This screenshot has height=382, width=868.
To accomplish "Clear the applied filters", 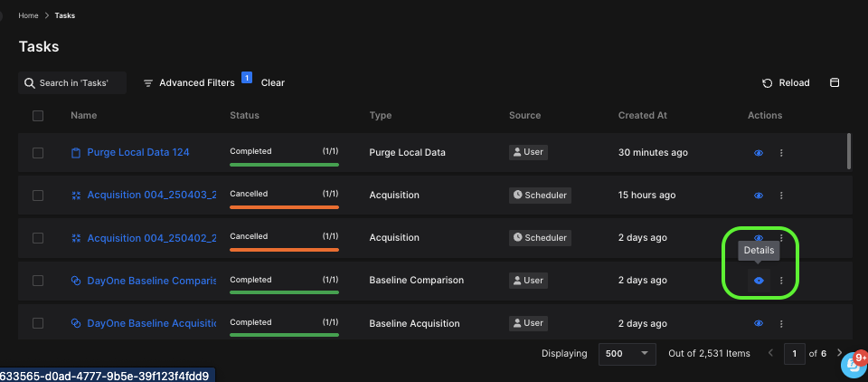I will pos(273,82).
